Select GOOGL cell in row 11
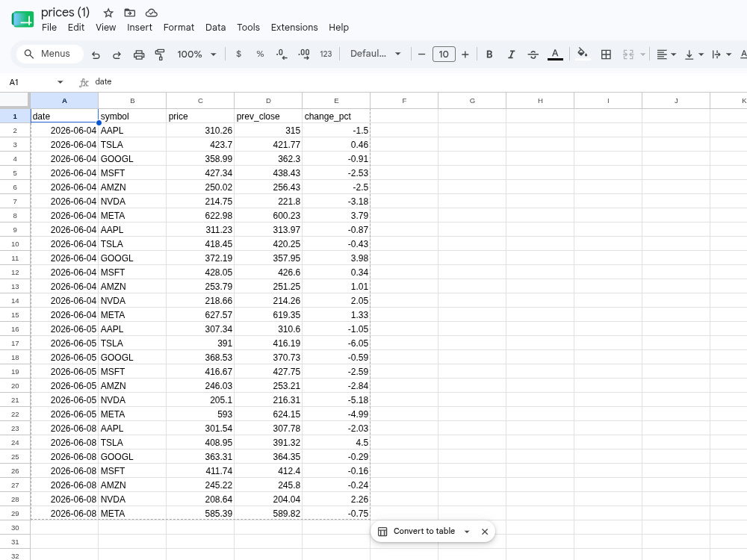The width and height of the screenshot is (747, 560). 132,258
